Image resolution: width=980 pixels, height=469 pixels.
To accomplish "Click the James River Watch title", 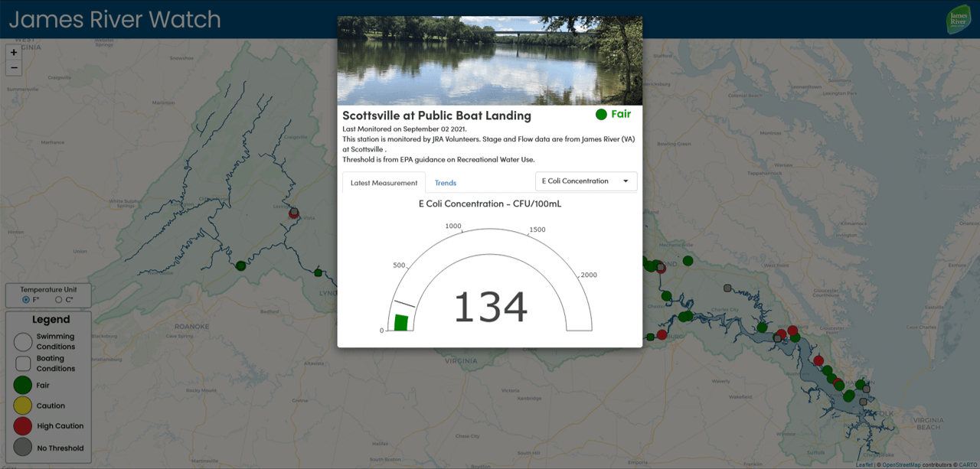I will (x=115, y=19).
